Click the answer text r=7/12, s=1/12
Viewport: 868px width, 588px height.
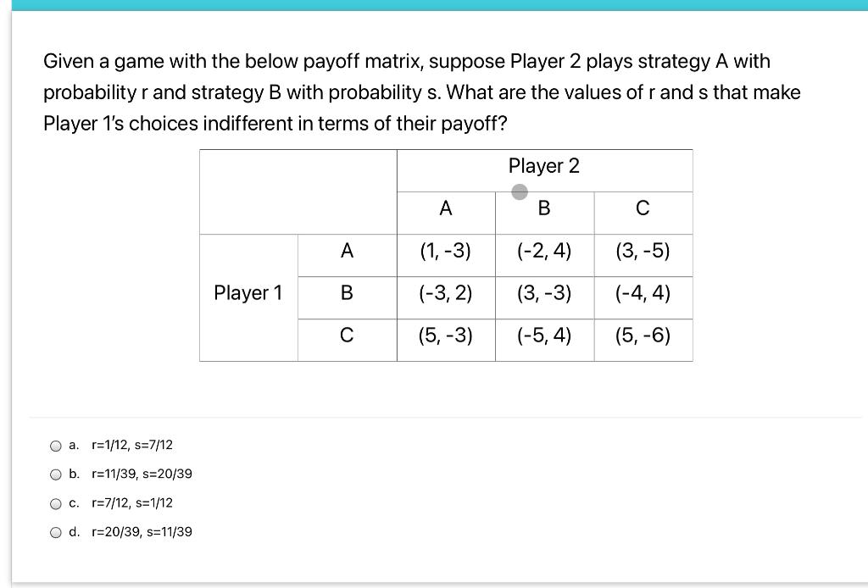131,502
